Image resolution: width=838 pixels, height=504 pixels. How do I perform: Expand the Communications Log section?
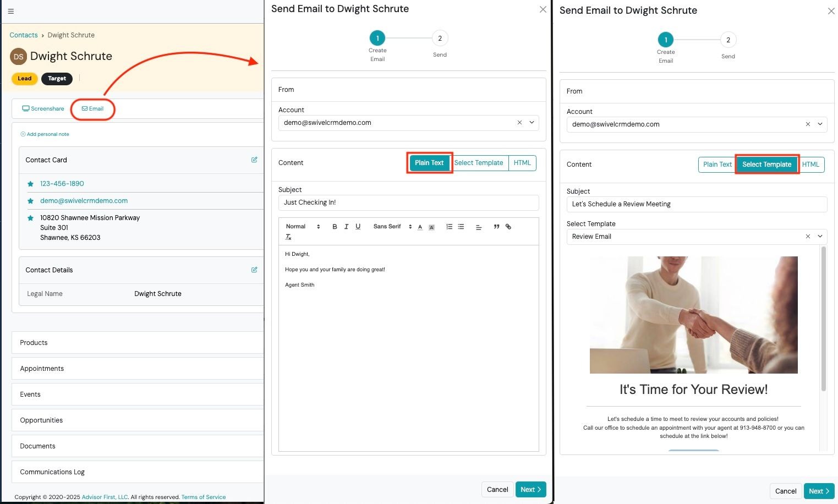(138, 472)
